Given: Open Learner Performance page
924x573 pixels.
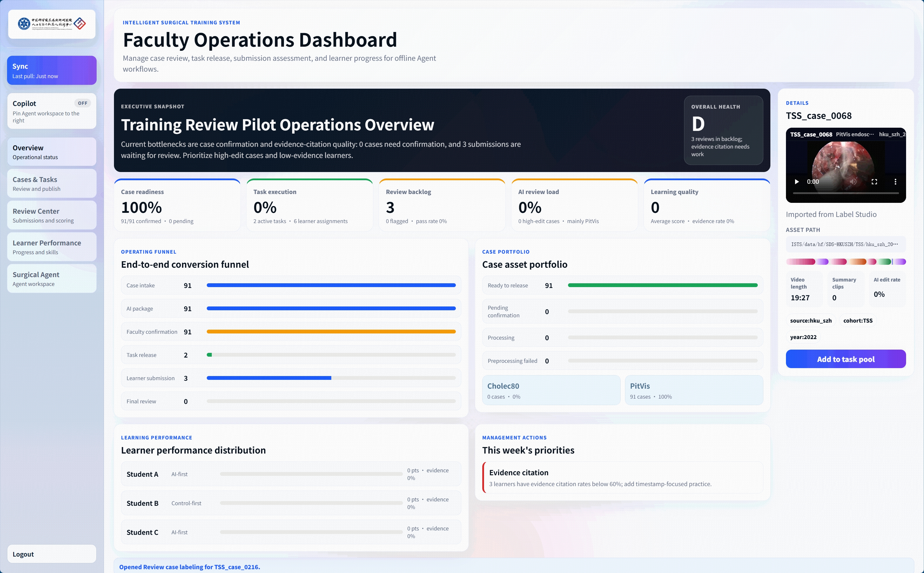Looking at the screenshot, I should (52, 247).
